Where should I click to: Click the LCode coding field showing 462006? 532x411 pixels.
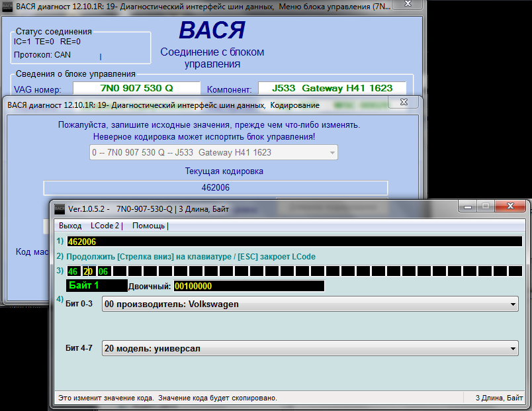(x=294, y=242)
